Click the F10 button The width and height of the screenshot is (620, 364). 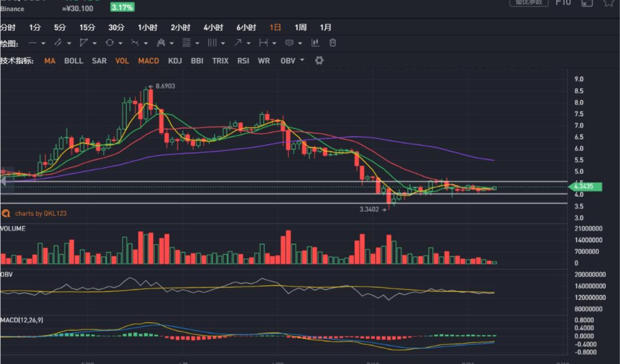563,2
